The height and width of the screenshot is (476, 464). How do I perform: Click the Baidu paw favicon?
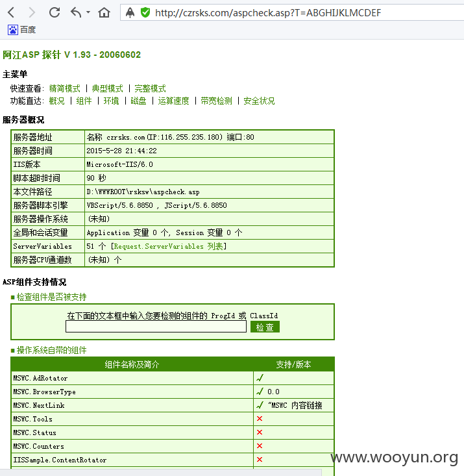click(13, 30)
